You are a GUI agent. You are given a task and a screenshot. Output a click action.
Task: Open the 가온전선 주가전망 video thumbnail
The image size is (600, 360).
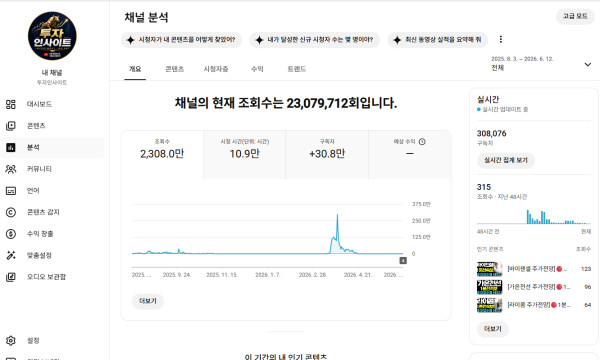point(489,287)
